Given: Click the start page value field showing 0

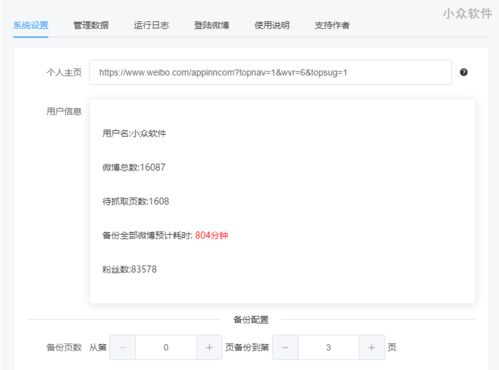Looking at the screenshot, I should pos(166,347).
